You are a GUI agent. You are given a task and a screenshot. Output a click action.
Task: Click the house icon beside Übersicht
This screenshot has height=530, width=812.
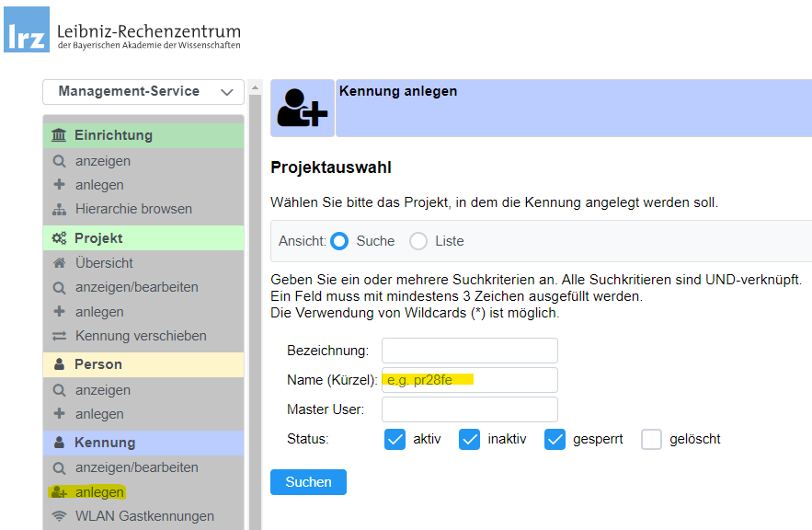(60, 263)
